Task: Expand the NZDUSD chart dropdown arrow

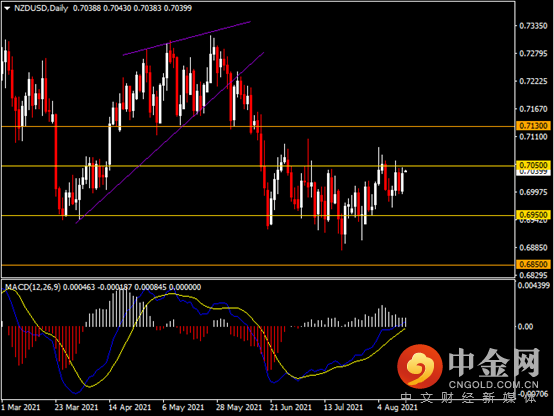Action: (7, 8)
